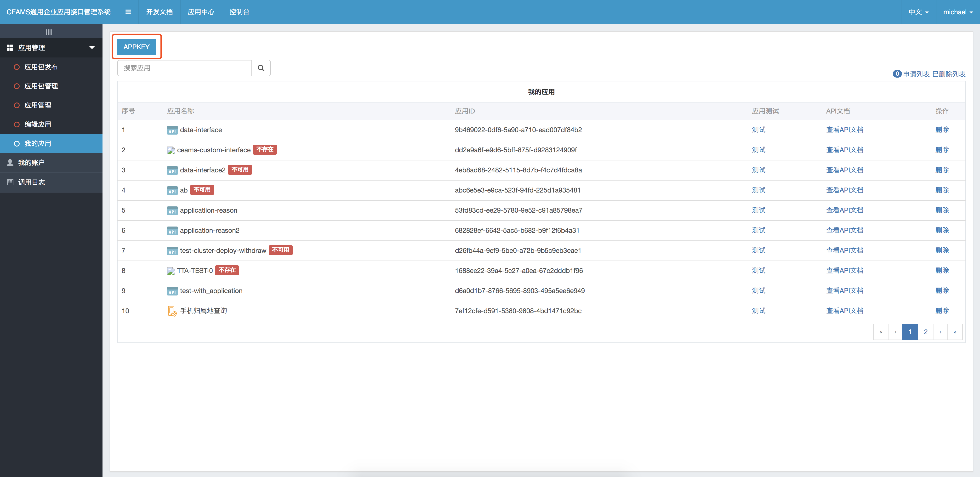Select 编辑应用 in sidebar
The image size is (980, 477).
(51, 124)
